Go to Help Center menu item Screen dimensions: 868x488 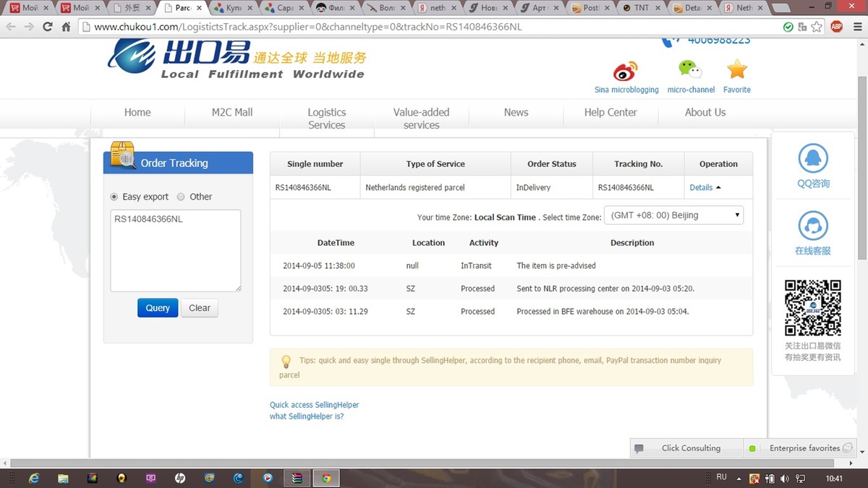[610, 112]
